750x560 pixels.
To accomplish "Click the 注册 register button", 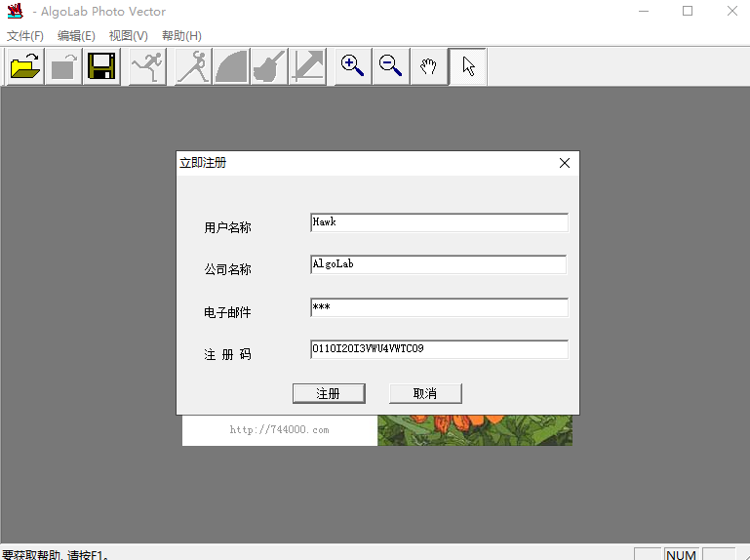I will [x=329, y=393].
